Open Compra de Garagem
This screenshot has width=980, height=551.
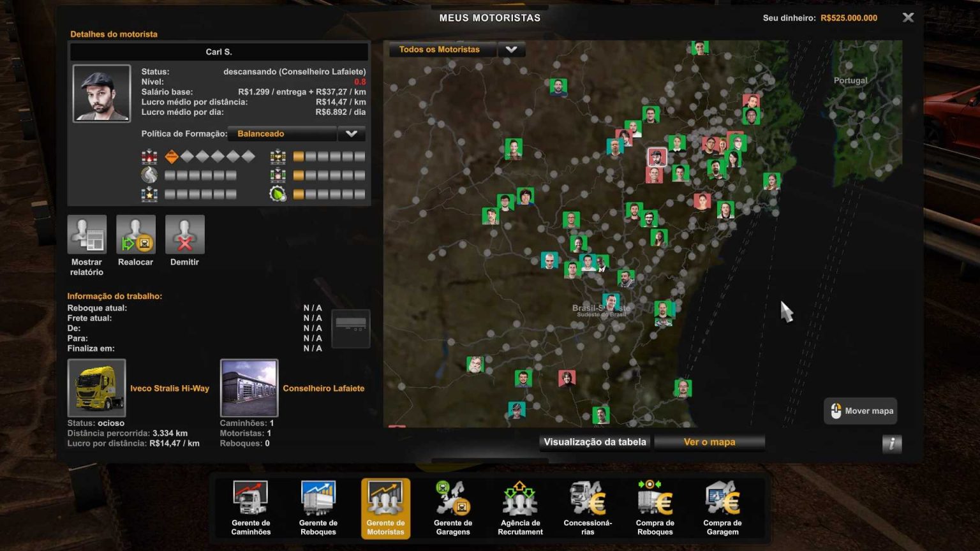click(722, 499)
